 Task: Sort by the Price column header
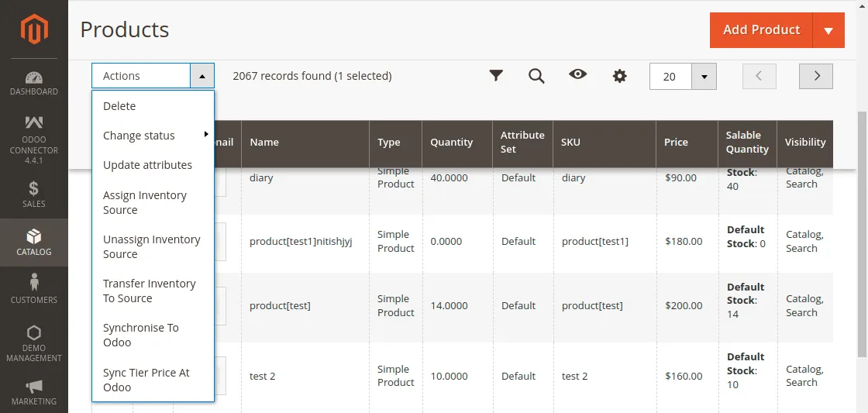pyautogui.click(x=687, y=143)
